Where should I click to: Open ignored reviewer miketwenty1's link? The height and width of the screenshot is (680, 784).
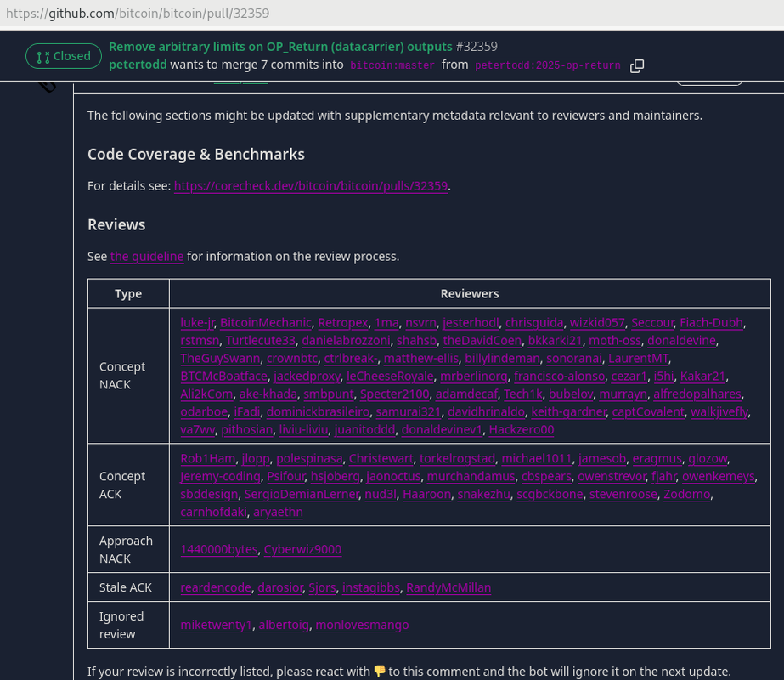click(216, 626)
